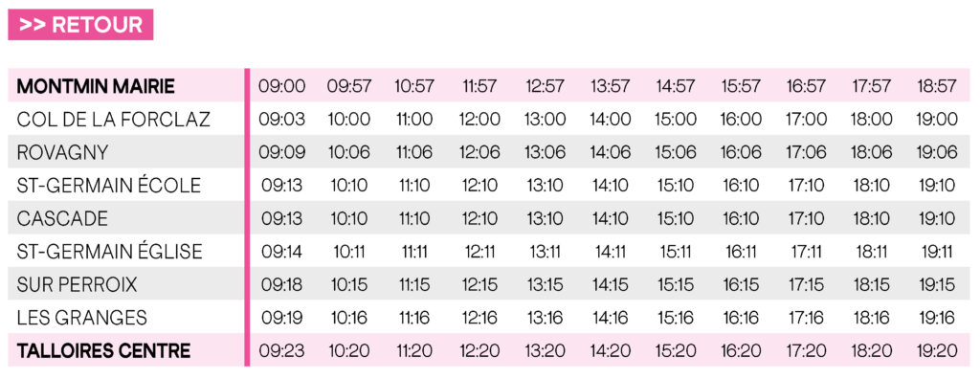Click the 17:16 Les Granges time
The width and height of the screenshot is (980, 379).
(806, 318)
